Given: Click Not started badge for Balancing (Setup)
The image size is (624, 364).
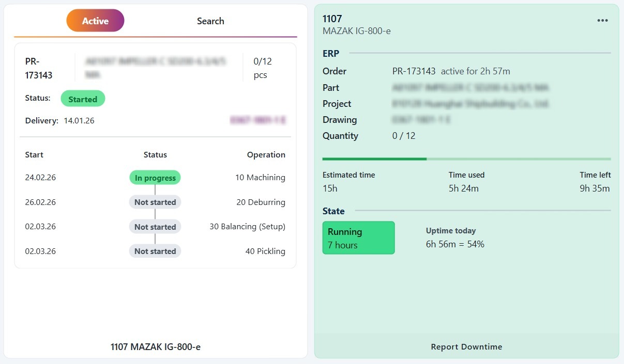Looking at the screenshot, I should (155, 227).
